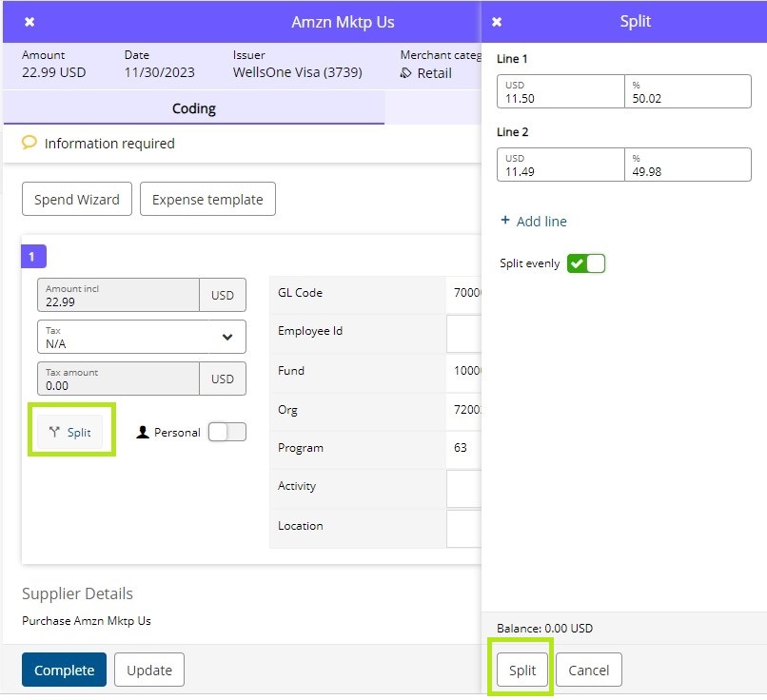This screenshot has height=700, width=767.
Task: Close the Split side panel
Action: 497,22
